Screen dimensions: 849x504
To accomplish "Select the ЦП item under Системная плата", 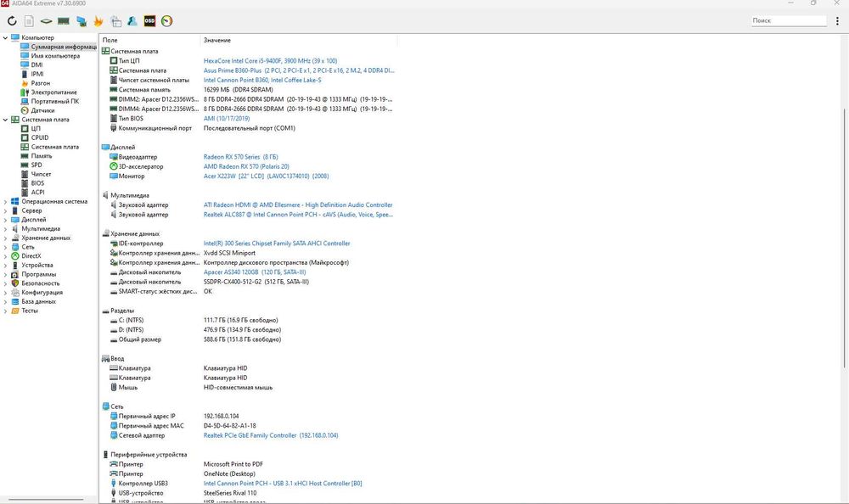I will pos(31,129).
